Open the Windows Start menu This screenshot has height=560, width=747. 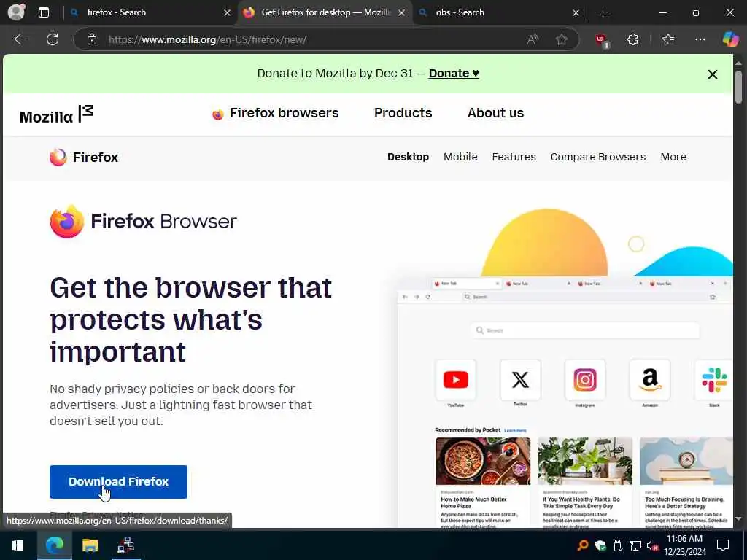click(x=18, y=545)
